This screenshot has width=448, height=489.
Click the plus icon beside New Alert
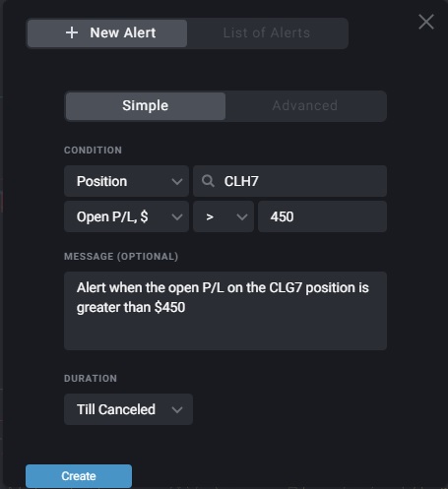(72, 32)
